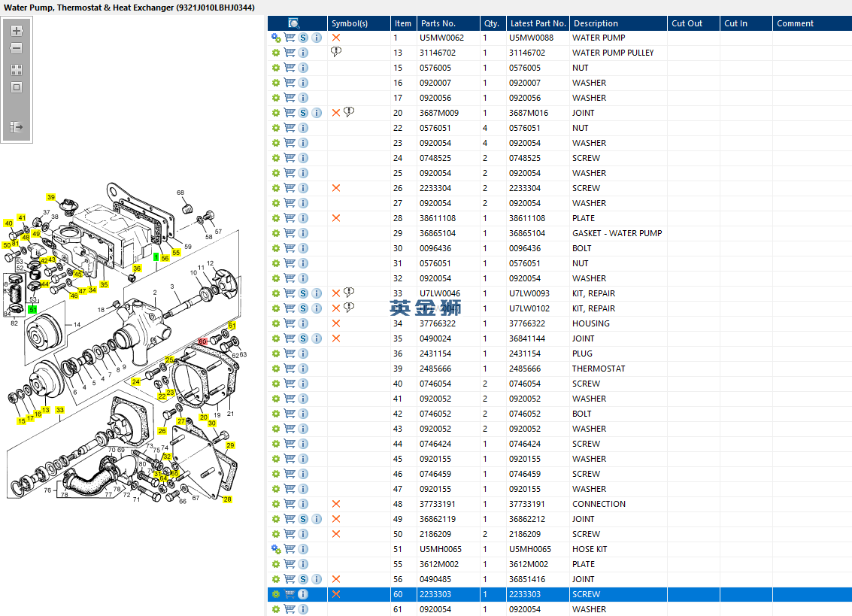Click the note symbol on WATER PUMP PULLEY row
The width and height of the screenshot is (852, 616).
tap(336, 52)
